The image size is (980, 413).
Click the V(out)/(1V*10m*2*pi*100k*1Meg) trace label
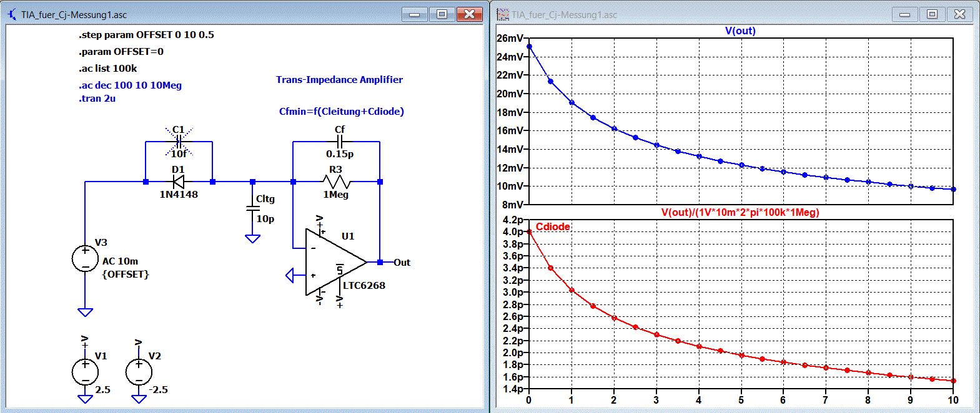pyautogui.click(x=740, y=212)
